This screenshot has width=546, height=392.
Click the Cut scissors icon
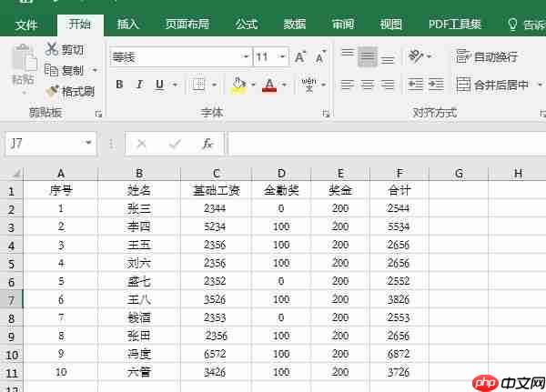[x=52, y=49]
